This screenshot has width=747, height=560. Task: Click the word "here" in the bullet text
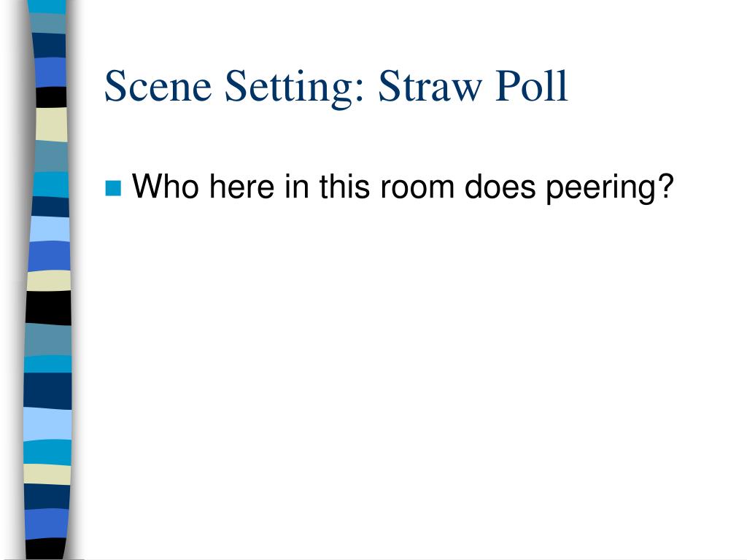pos(241,186)
